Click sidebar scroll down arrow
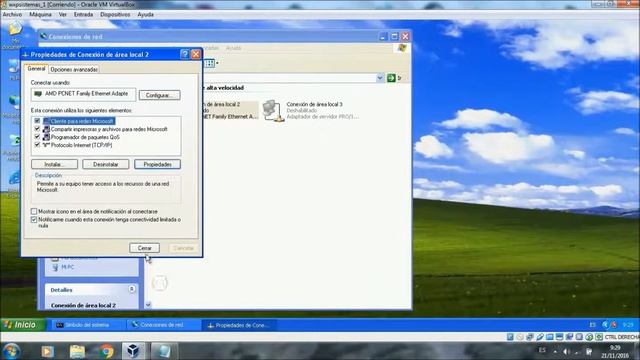The image size is (640, 360). coord(148,304)
